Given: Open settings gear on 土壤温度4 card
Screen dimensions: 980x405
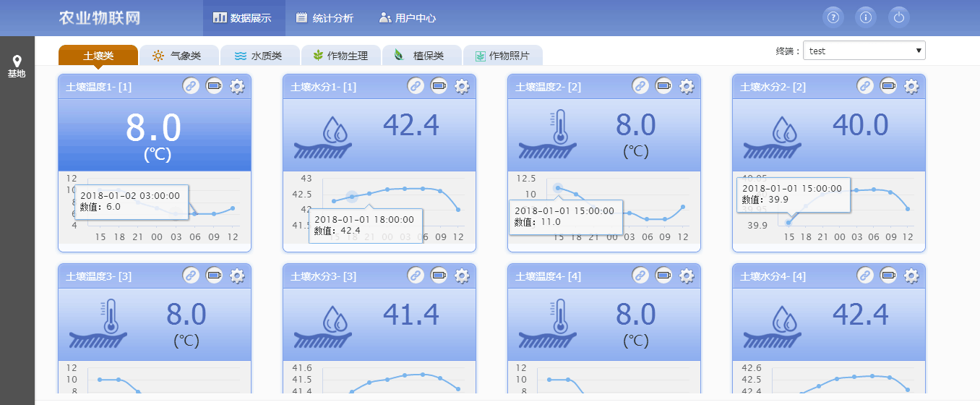Looking at the screenshot, I should 687,276.
